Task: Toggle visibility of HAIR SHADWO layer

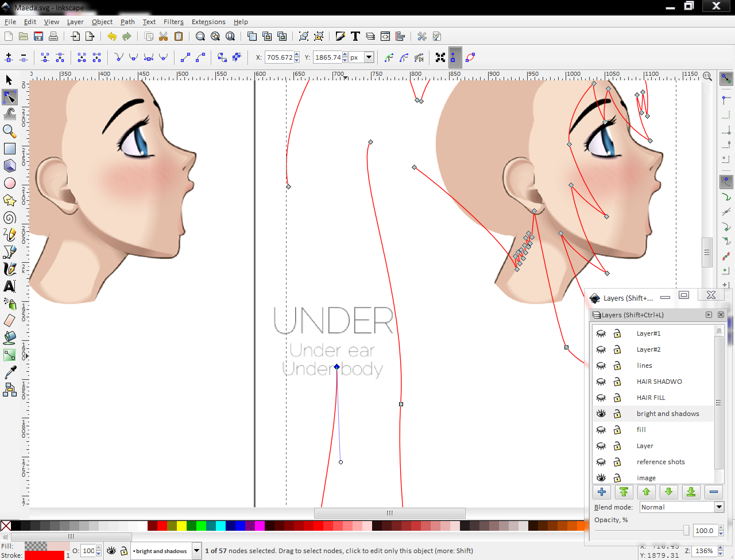Action: [601, 382]
